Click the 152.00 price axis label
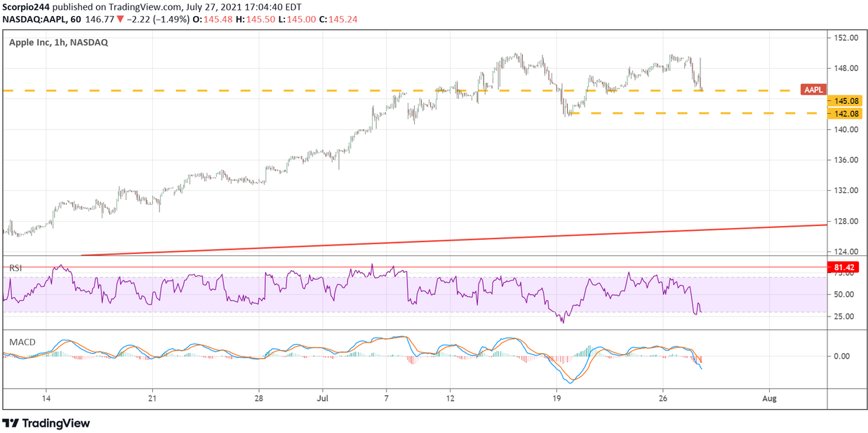Viewport: 868px width, 433px height. [846, 38]
